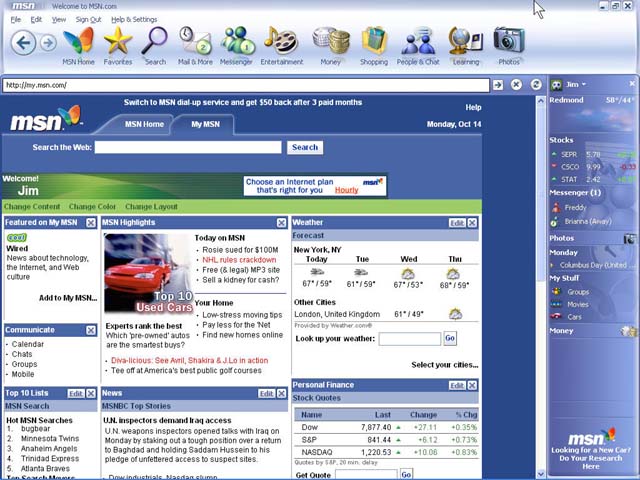
Task: Open Movies in My Stuff sidebar
Action: [570, 304]
